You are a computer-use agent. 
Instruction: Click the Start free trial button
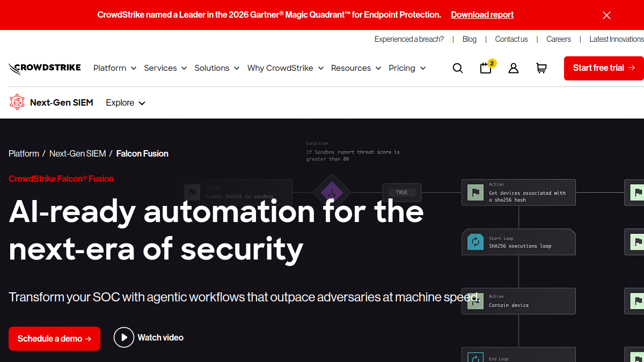pyautogui.click(x=604, y=68)
